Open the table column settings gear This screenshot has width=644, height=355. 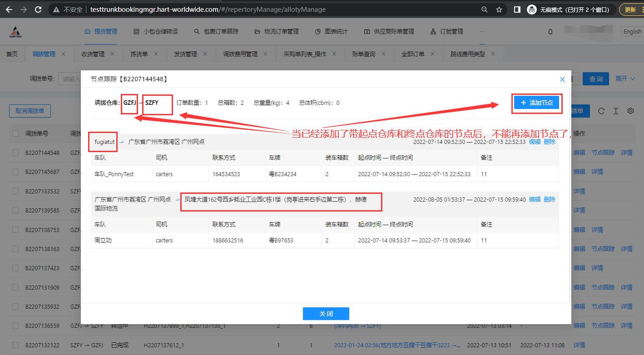pos(630,111)
